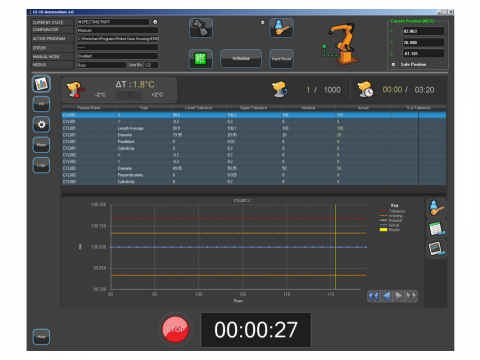Click the export chart image icon
Screen dimensions: 480x360
pos(436,249)
